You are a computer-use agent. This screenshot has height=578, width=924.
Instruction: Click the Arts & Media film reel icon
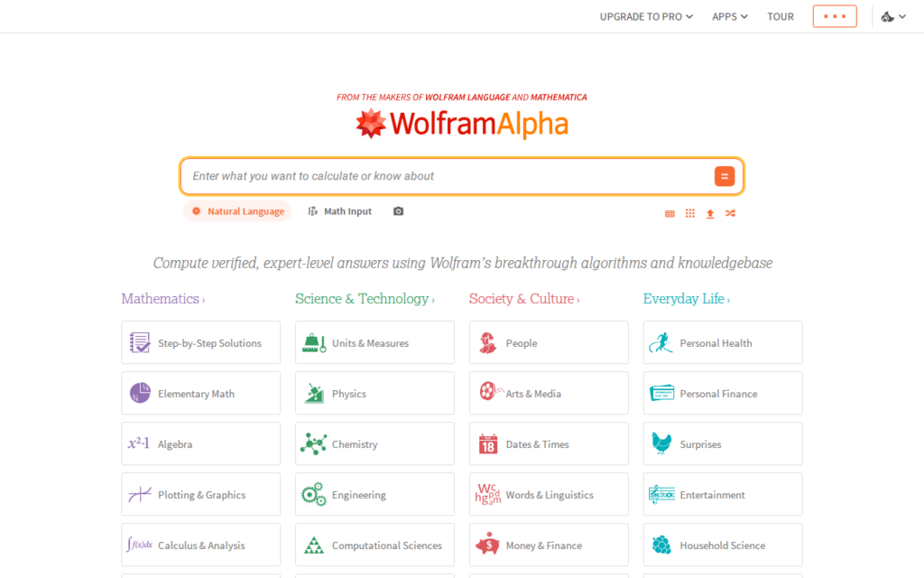[490, 391]
